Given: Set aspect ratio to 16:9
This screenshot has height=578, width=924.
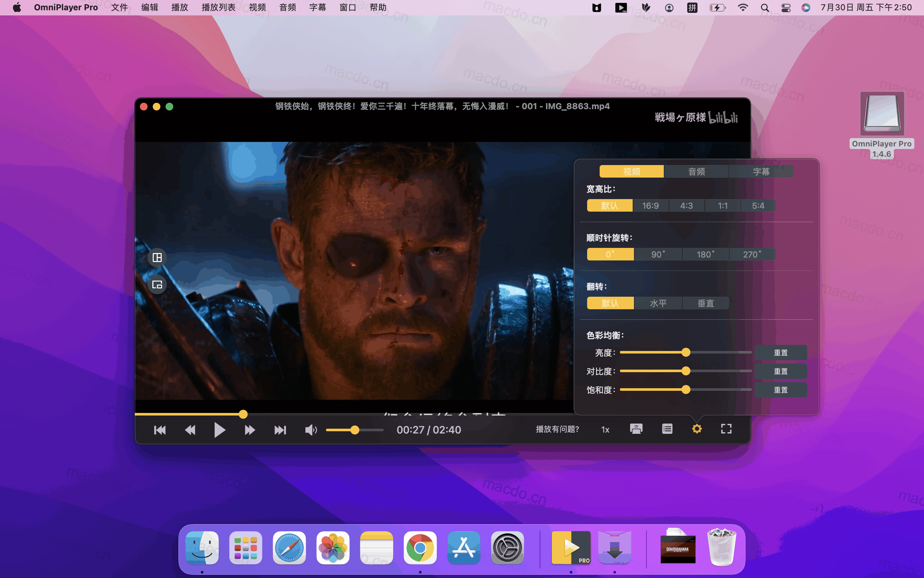Looking at the screenshot, I should coord(651,206).
